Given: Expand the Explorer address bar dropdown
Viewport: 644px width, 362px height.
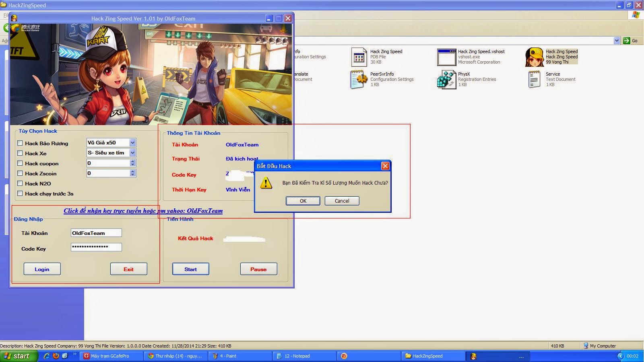Looking at the screenshot, I should [x=617, y=41].
